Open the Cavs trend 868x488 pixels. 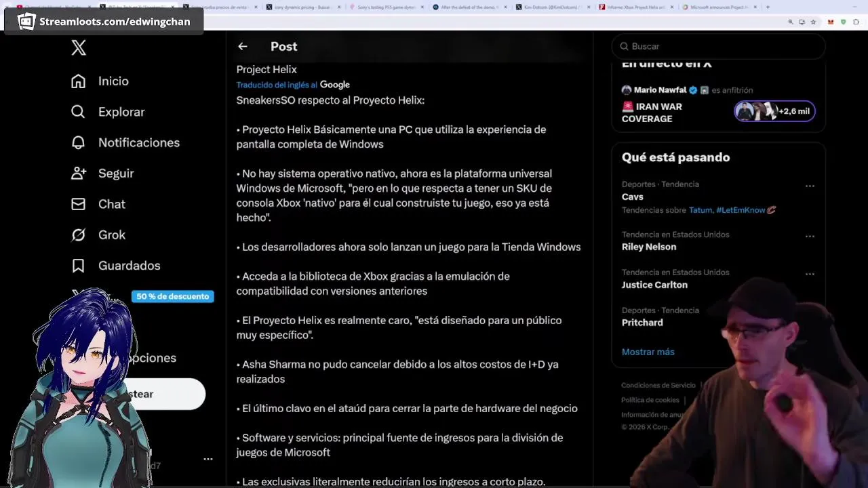(632, 197)
